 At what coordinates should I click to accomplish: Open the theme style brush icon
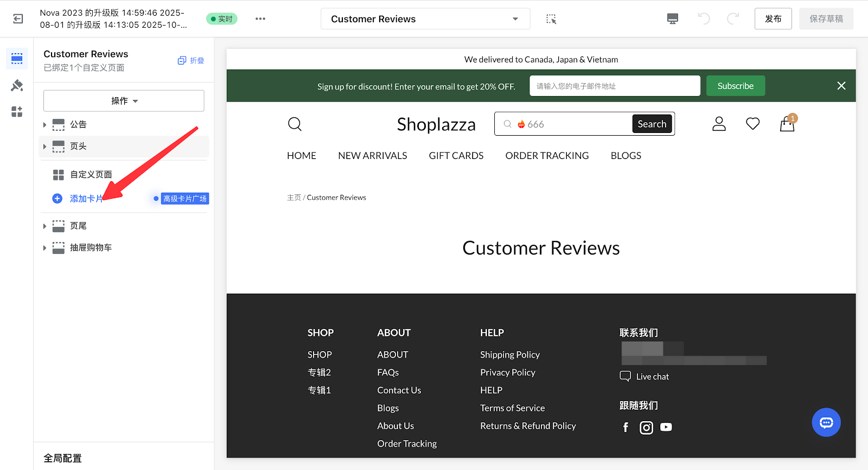click(x=17, y=85)
